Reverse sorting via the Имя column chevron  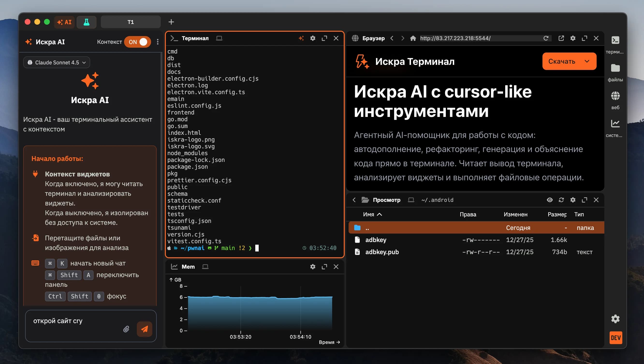tap(380, 214)
